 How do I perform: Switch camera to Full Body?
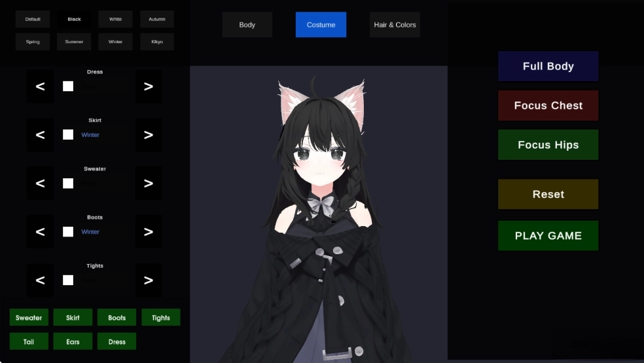548,66
